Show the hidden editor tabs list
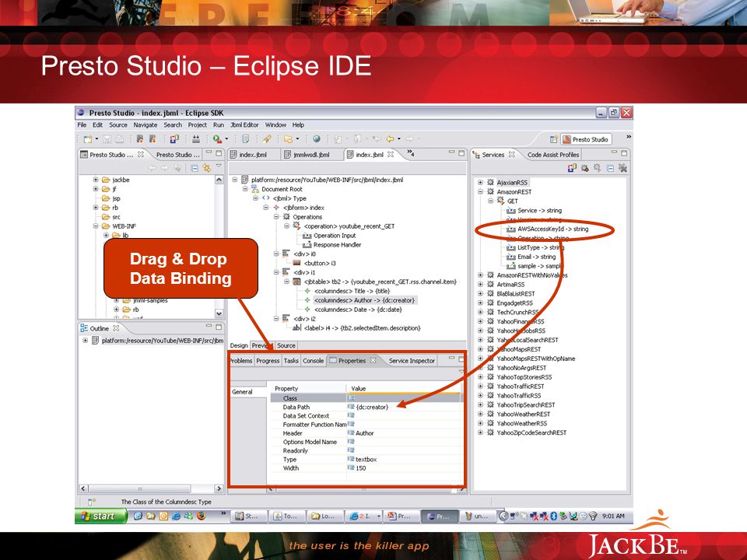Viewport: 747px width, 560px height. pyautogui.click(x=410, y=153)
